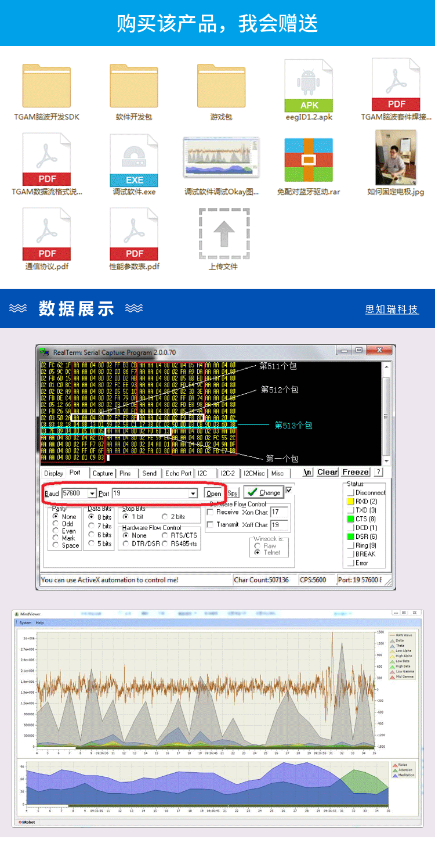Image resolution: width=435 pixels, height=868 pixels.
Task: Select Odd parity
Action: [x=56, y=524]
